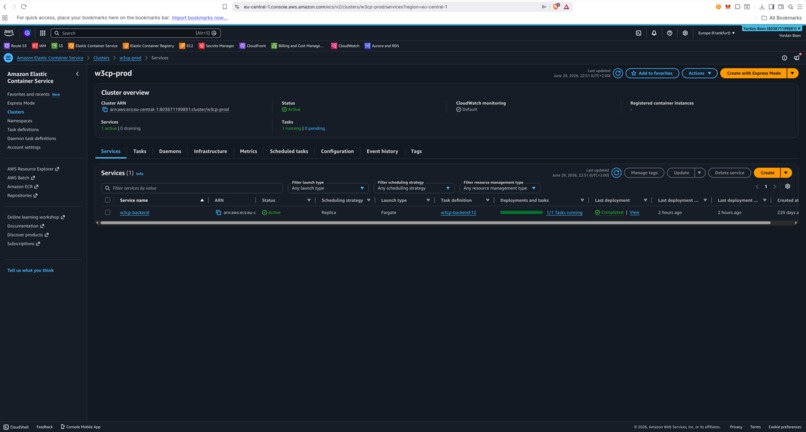The image size is (806, 432).
Task: Open the w3cp-backend service link
Action: (x=135, y=212)
